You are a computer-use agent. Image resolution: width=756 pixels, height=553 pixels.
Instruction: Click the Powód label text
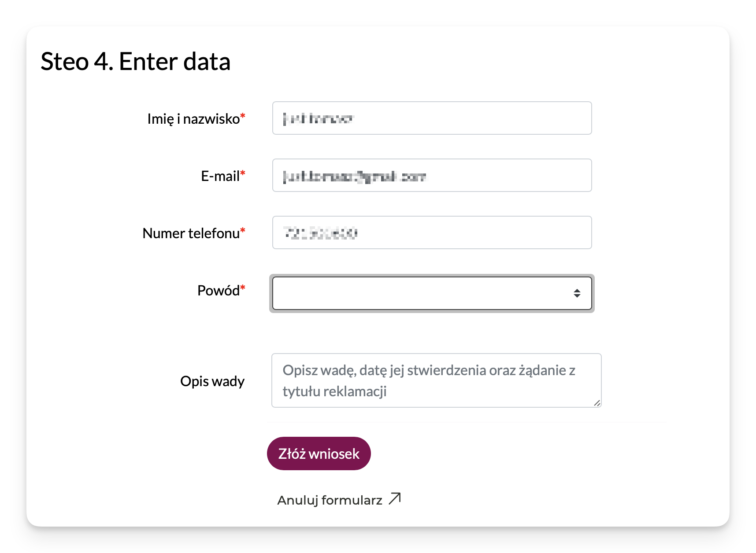coord(218,291)
